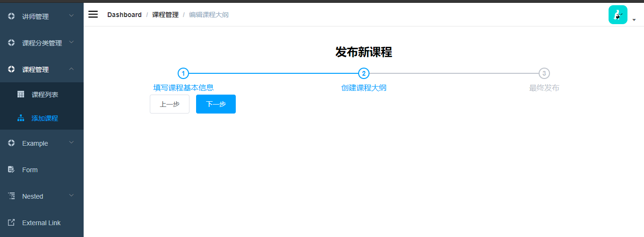The height and width of the screenshot is (237, 644).
Task: Click the Dashboard breadcrumb link
Action: point(124,15)
